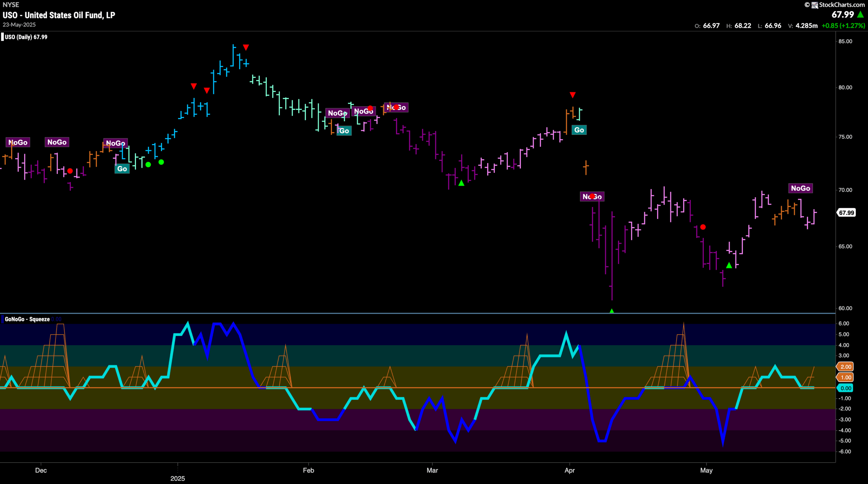This screenshot has height=484, width=868.
Task: Click the first NoGo label at chart left
Action: coord(18,142)
